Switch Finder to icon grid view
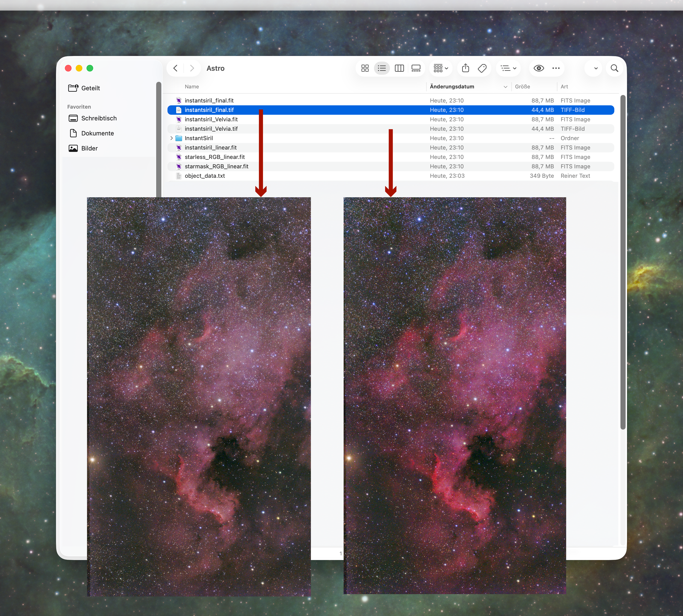The height and width of the screenshot is (616, 683). coord(365,68)
